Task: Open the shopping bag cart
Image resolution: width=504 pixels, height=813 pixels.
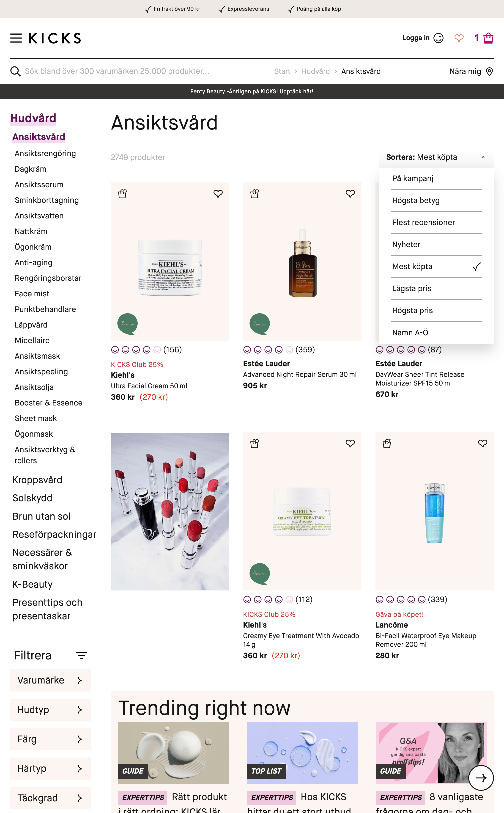Action: point(488,38)
